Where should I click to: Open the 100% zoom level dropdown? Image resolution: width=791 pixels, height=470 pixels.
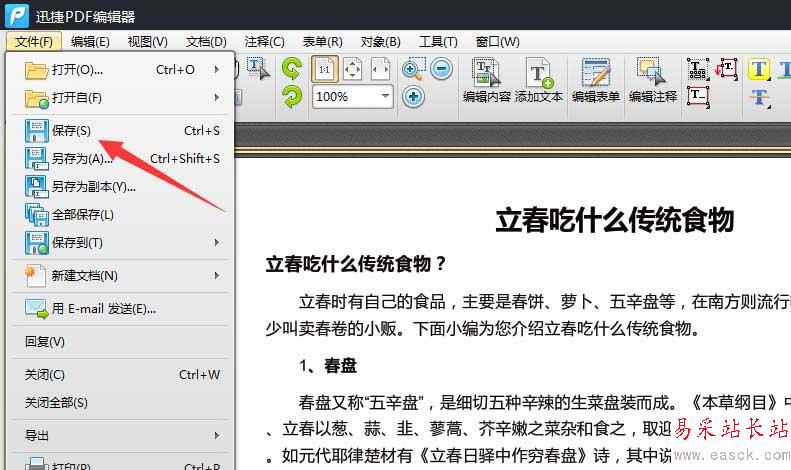point(385,96)
